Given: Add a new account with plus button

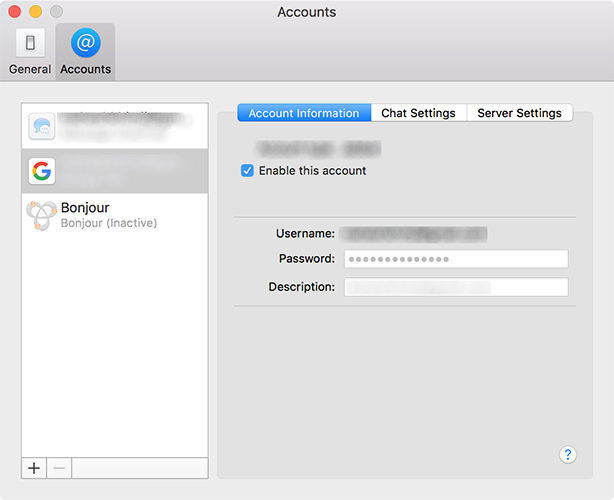Looking at the screenshot, I should click(x=34, y=468).
